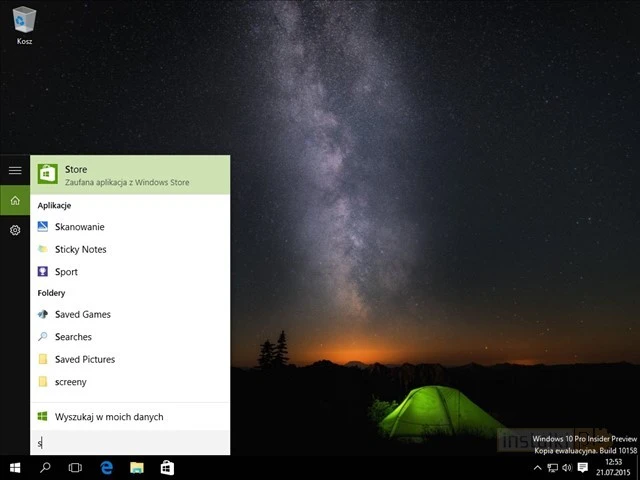Show hidden system tray icons
The height and width of the screenshot is (480, 640).
pyautogui.click(x=538, y=468)
